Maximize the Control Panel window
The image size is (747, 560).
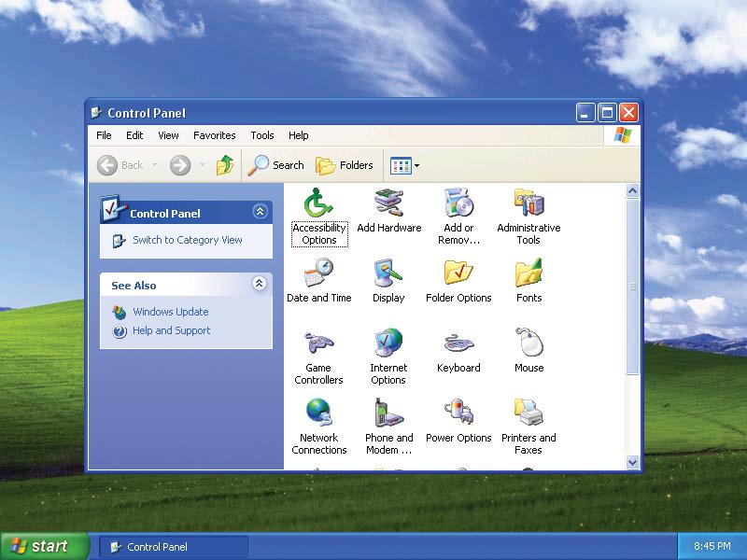(x=607, y=113)
